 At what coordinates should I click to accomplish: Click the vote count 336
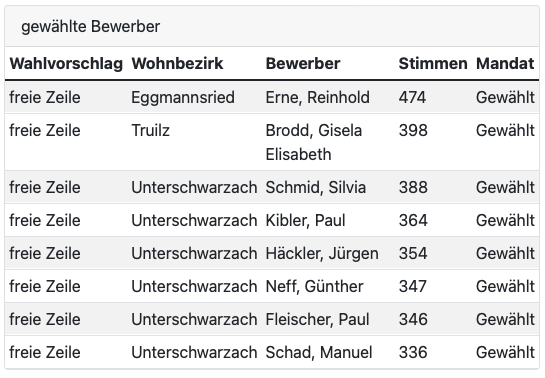(x=413, y=352)
